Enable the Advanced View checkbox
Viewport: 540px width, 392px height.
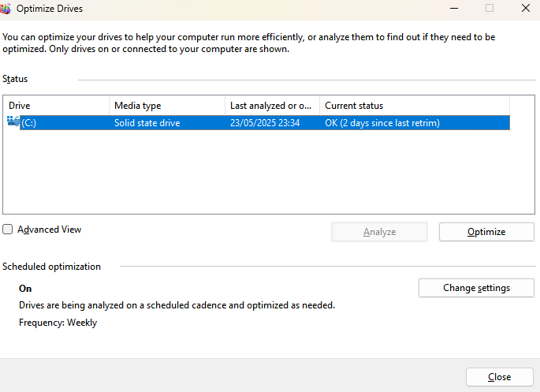8,230
